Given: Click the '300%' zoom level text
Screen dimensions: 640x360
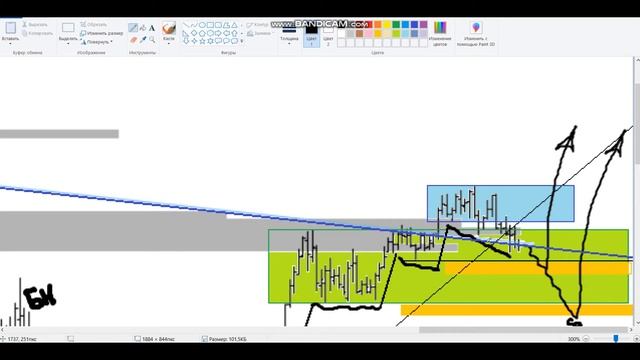Looking at the screenshot, I should tap(573, 339).
